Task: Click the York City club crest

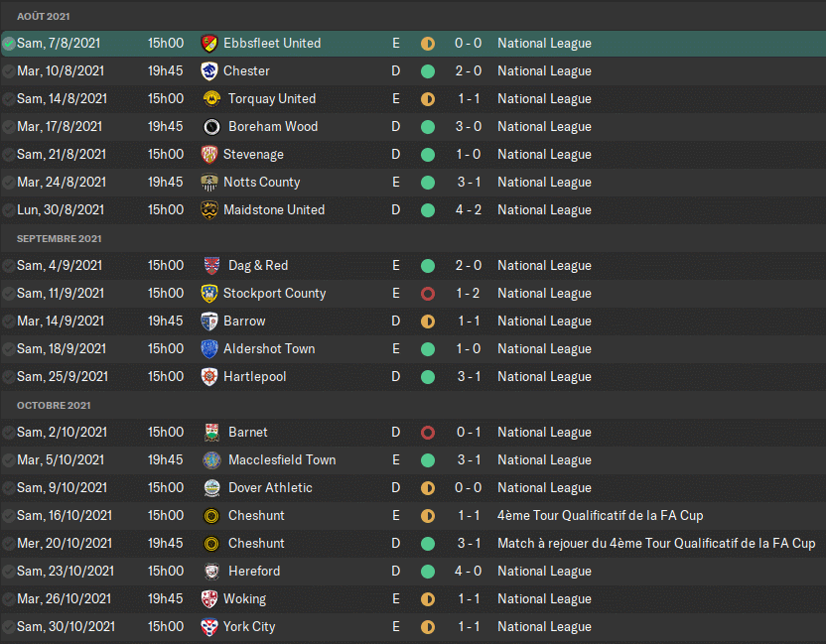Action: tap(210, 627)
